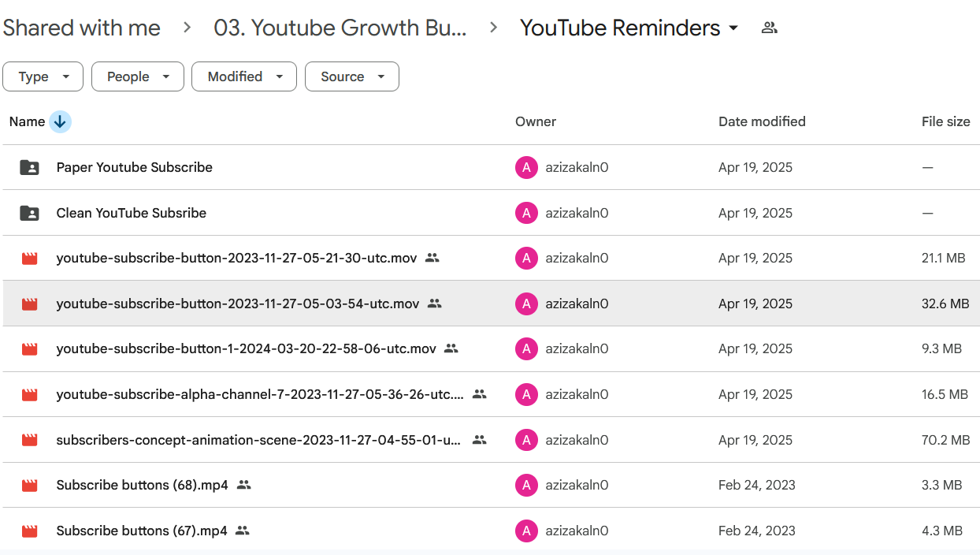Image resolution: width=980 pixels, height=555 pixels.
Task: Select youtube-subscribe-button-1-2024-03-20-22-58-06-utc.mov file
Action: [246, 348]
